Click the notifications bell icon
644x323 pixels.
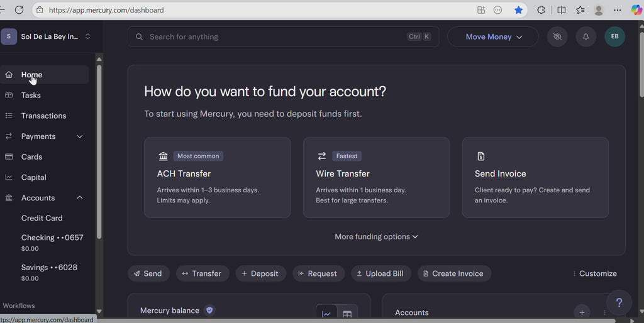point(586,36)
